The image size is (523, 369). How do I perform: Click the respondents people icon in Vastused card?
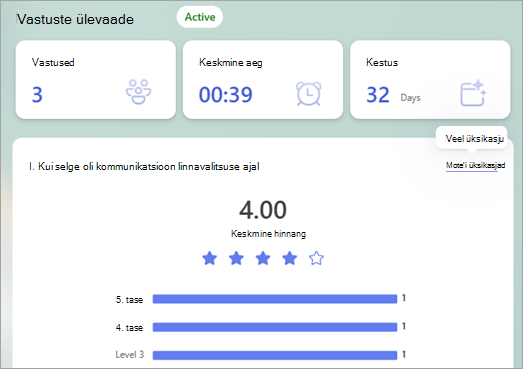coord(138,92)
